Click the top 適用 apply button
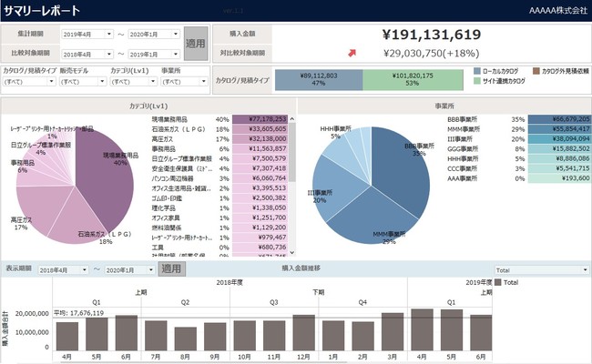592x364 pixels. [x=196, y=44]
